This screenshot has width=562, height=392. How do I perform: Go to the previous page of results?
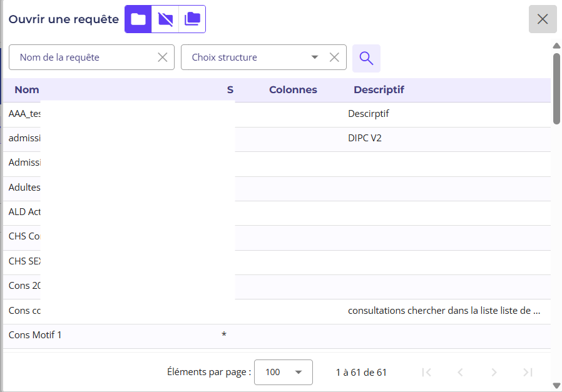[x=460, y=372]
